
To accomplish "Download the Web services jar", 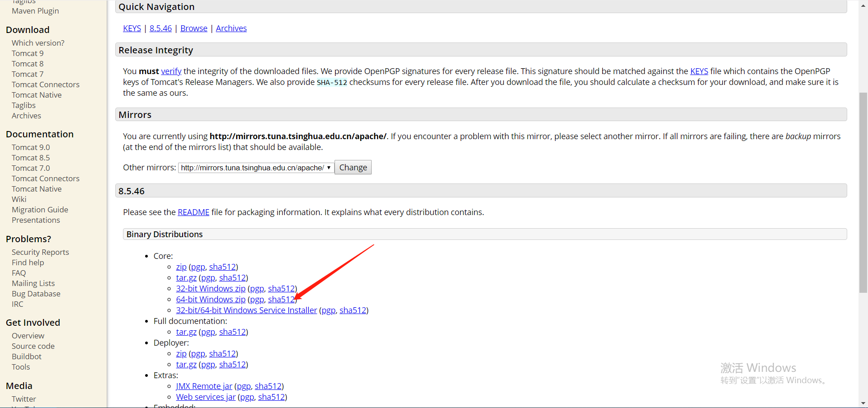I will point(206,397).
